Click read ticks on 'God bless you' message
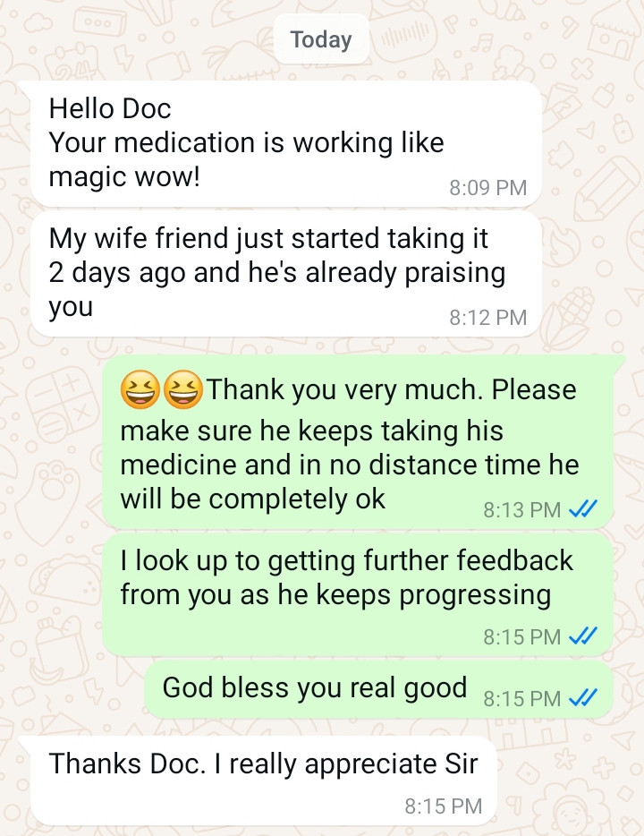The width and height of the screenshot is (644, 836). 583,697
